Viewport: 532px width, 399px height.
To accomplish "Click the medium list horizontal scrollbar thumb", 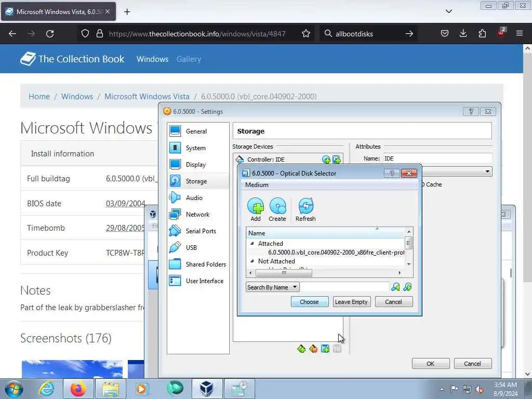I will [x=284, y=273].
